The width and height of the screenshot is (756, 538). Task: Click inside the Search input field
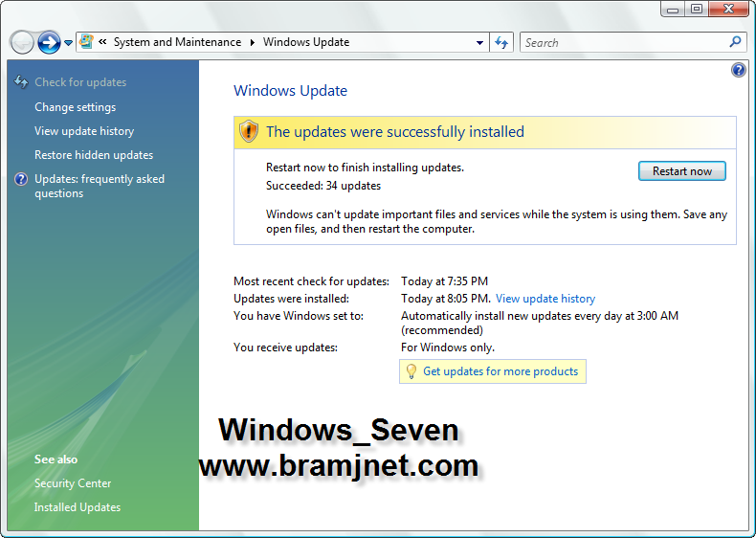tap(624, 42)
